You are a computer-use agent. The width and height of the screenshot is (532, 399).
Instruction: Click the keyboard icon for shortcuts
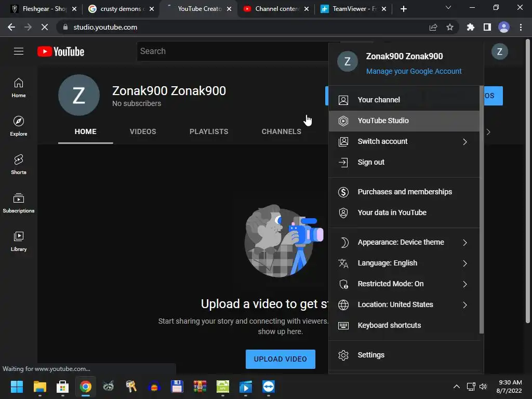(x=343, y=326)
